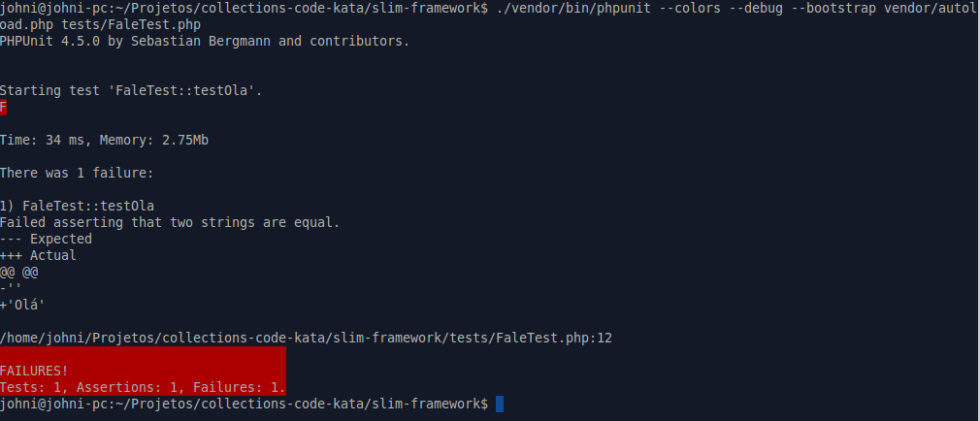Click the '@@ @@' diff hunk marker
Screen dimensions: 980x421
tap(19, 272)
